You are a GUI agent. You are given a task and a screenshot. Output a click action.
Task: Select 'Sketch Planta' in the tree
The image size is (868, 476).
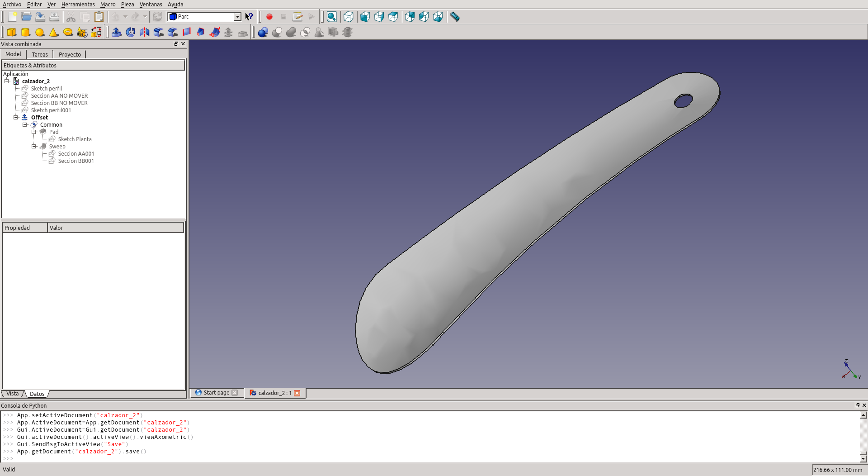(x=75, y=139)
